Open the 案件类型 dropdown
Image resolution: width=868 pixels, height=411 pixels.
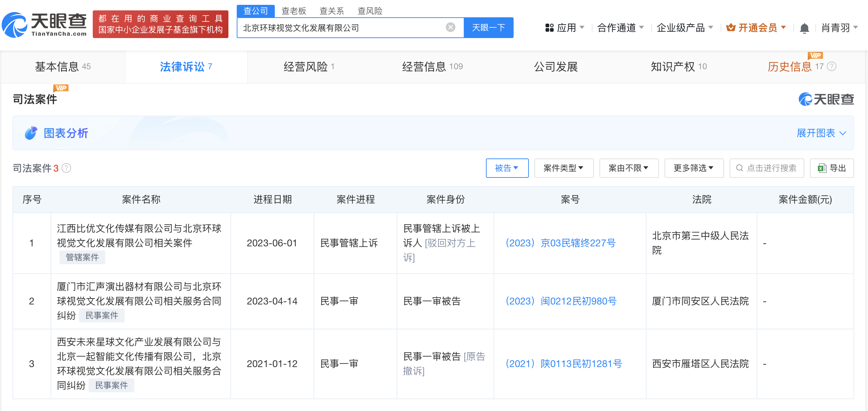[x=564, y=168]
